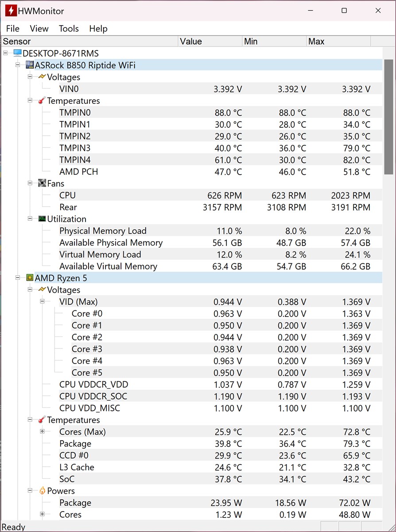Click the Value column header
This screenshot has width=396, height=532.
[210, 42]
